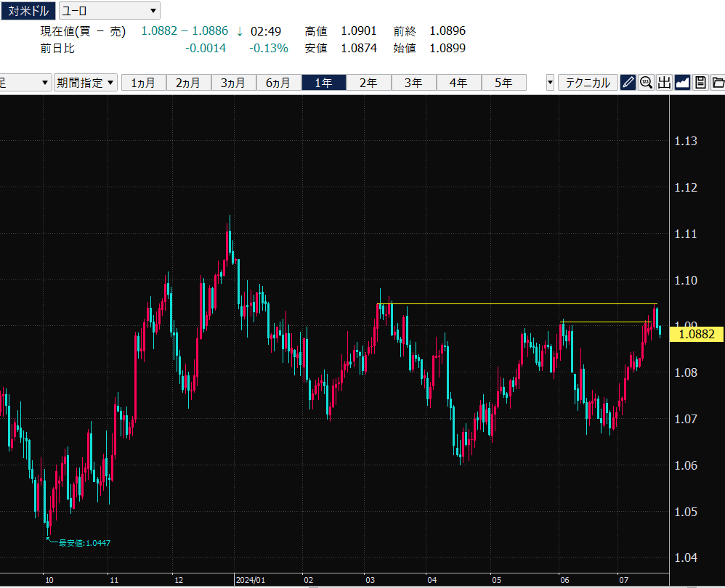
Task: Expand the candle interval dropdown ending in 足
Action: [x=25, y=83]
